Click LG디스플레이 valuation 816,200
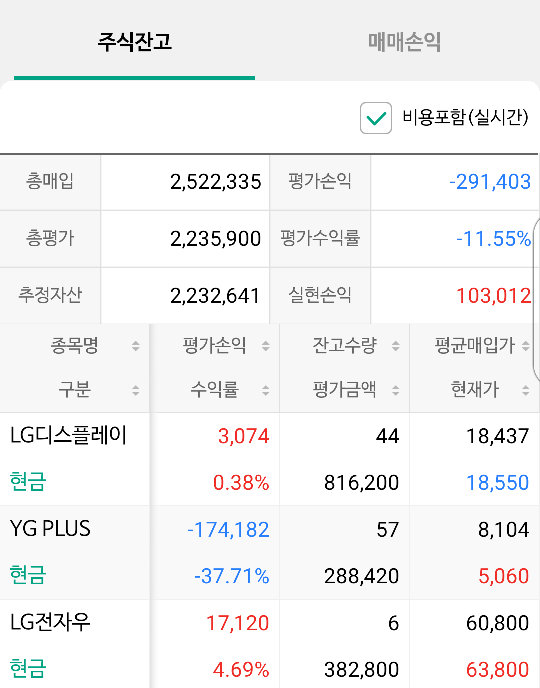This screenshot has width=540, height=688. pyautogui.click(x=361, y=483)
